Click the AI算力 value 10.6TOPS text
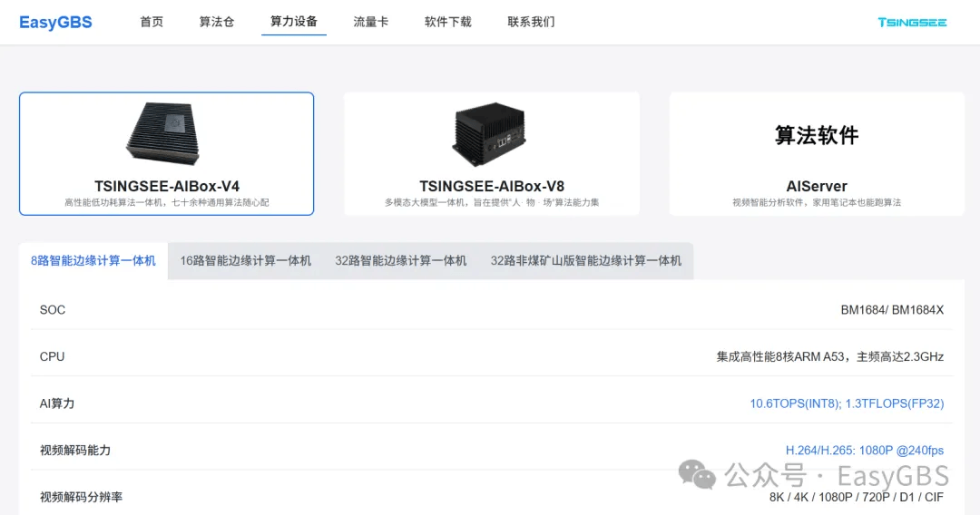Image resolution: width=980 pixels, height=515 pixels. [x=847, y=403]
